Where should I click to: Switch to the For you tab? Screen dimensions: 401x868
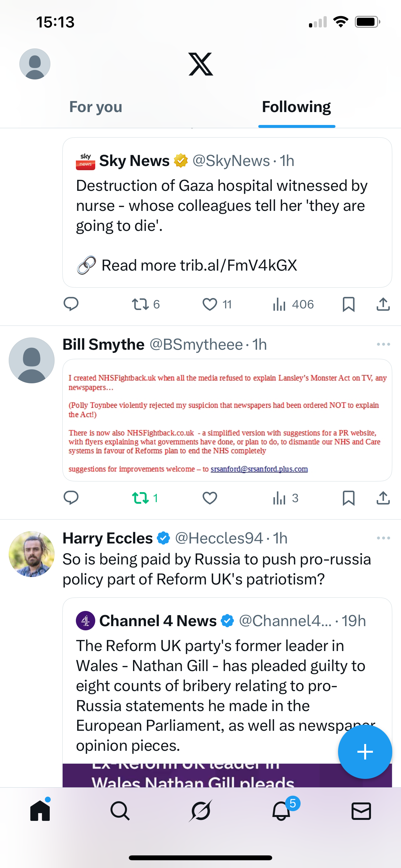(96, 107)
